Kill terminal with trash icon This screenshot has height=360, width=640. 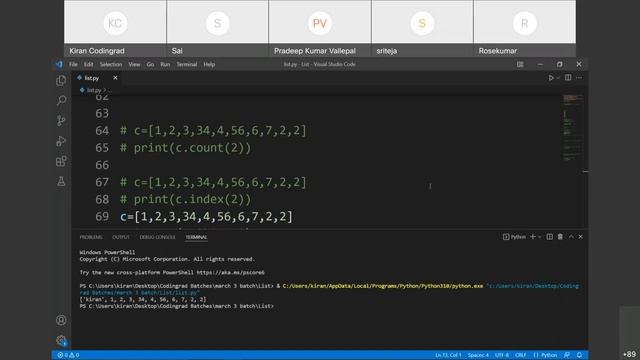tap(560, 237)
